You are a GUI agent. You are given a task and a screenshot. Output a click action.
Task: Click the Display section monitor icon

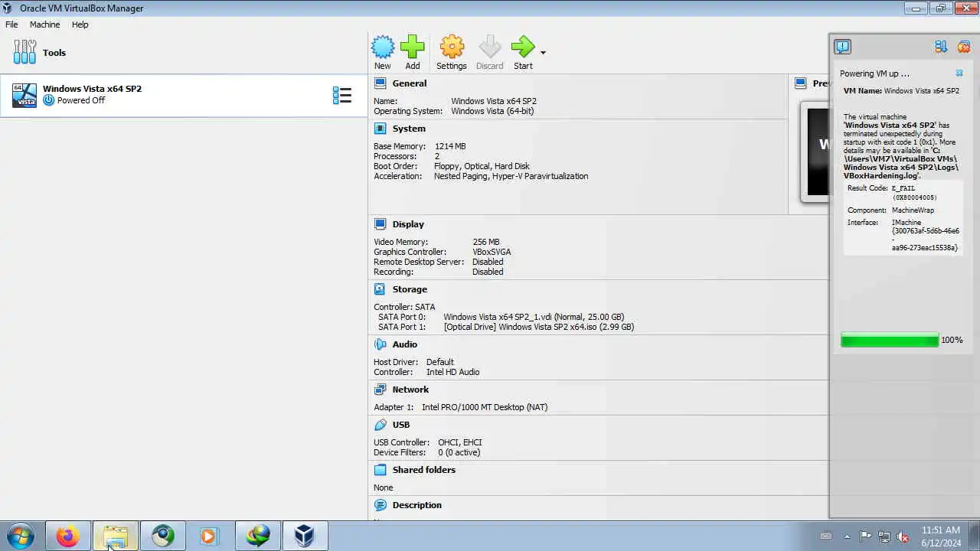coord(381,224)
